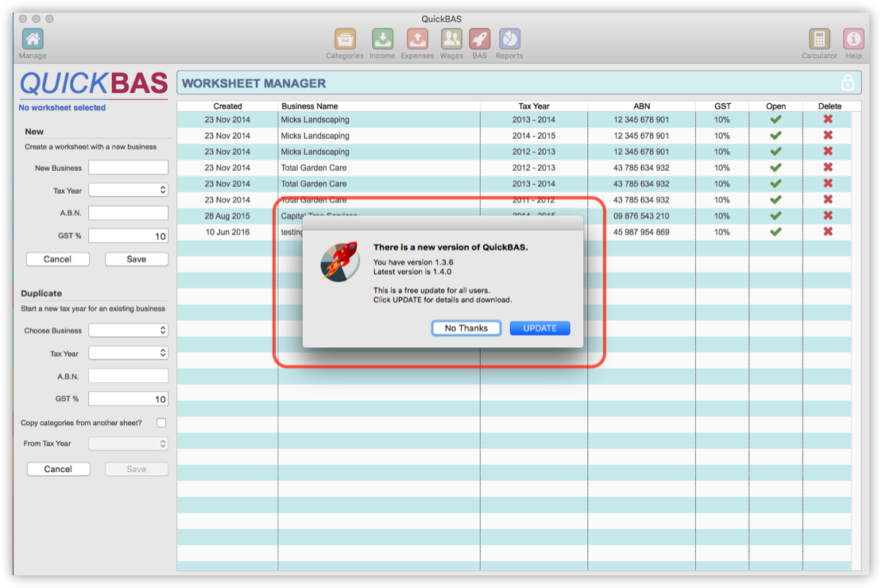Open the Expenses section
Image resolution: width=882 pixels, height=588 pixels.
coord(416,40)
